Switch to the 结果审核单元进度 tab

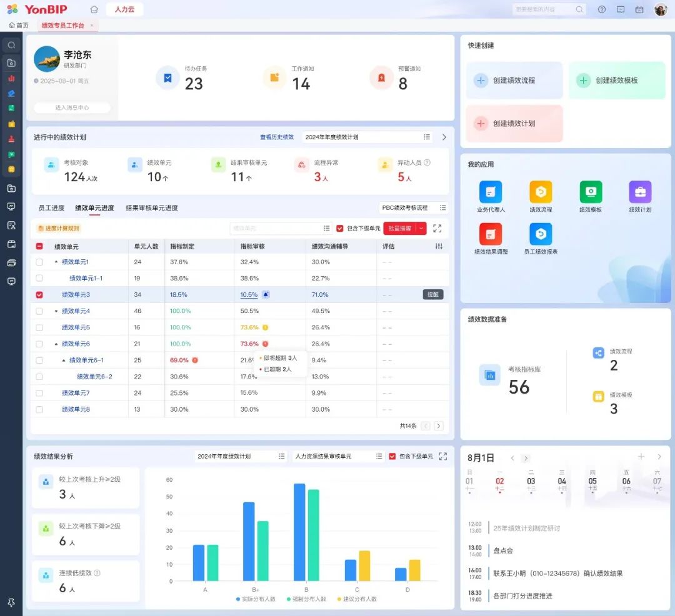(151, 208)
